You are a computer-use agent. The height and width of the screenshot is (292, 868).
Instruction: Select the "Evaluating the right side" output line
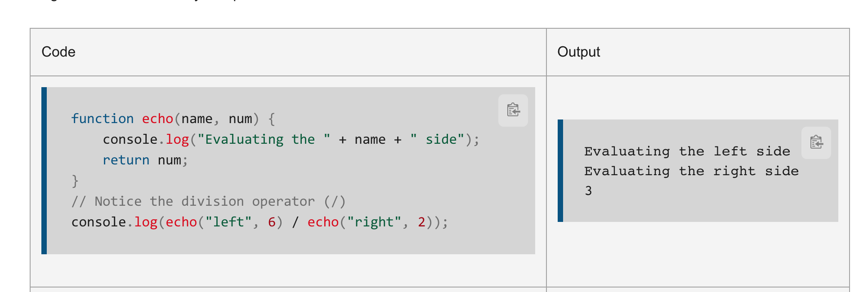pos(691,171)
